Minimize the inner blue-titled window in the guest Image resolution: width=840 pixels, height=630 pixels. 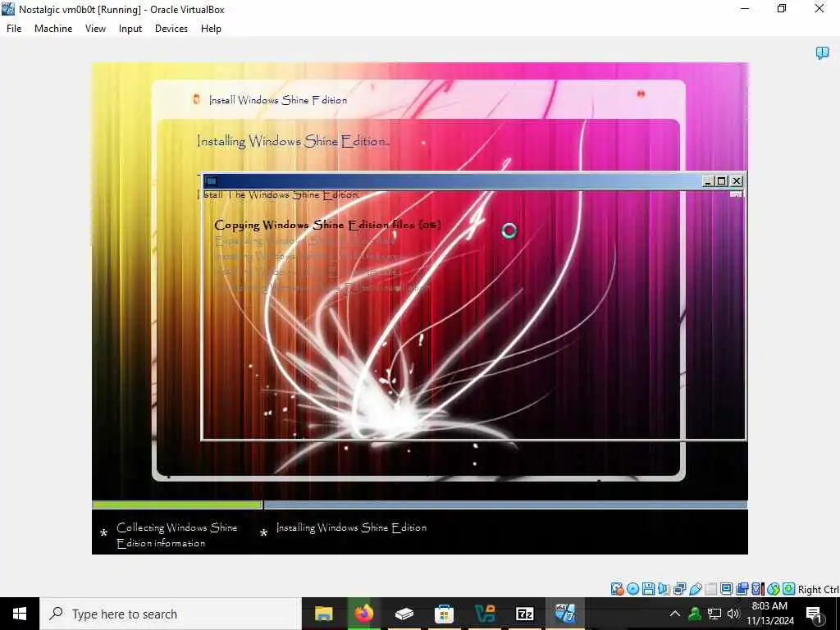pos(708,181)
